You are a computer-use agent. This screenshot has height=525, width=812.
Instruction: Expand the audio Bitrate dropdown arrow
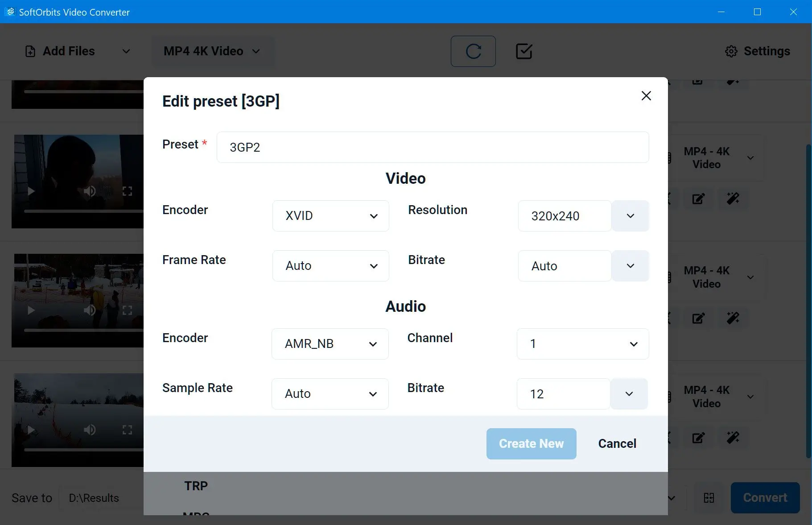coord(629,394)
